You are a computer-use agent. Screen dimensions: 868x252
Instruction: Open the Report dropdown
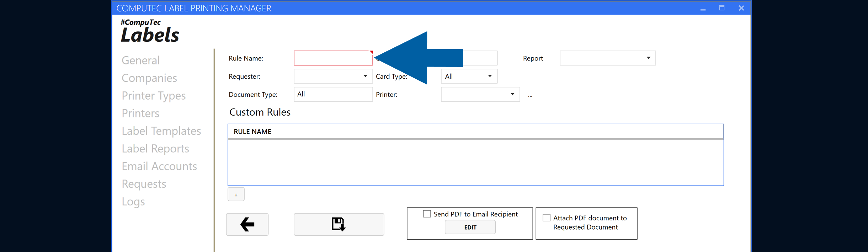(x=608, y=58)
